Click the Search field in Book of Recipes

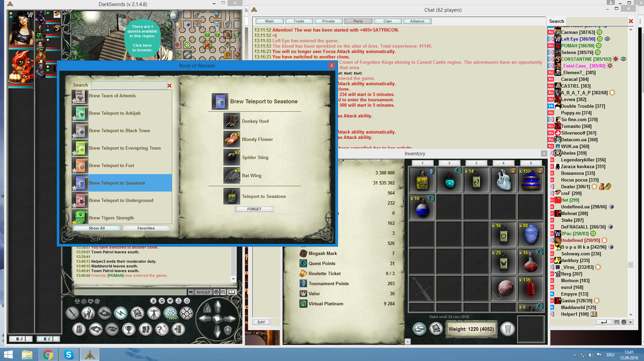click(130, 85)
